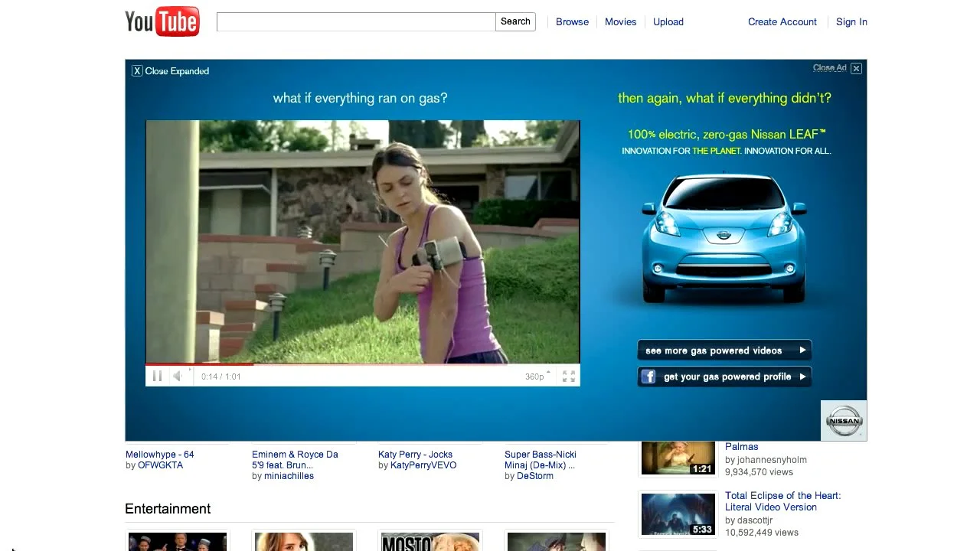Open the KatyPerryVEVO channel link
The height and width of the screenshot is (551, 980).
coord(423,465)
